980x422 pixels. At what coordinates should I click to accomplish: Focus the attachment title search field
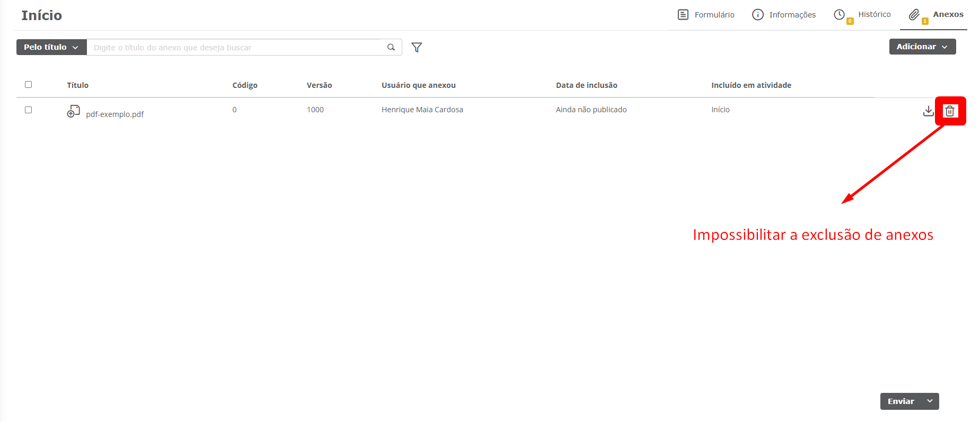[236, 48]
